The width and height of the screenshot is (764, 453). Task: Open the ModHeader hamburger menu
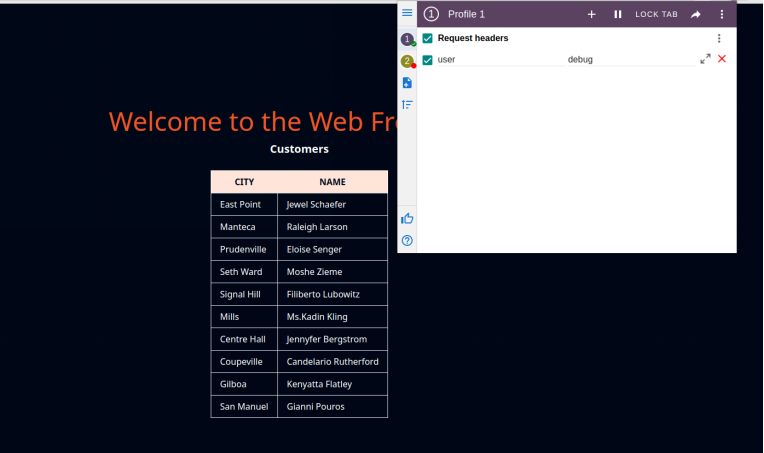pyautogui.click(x=407, y=13)
